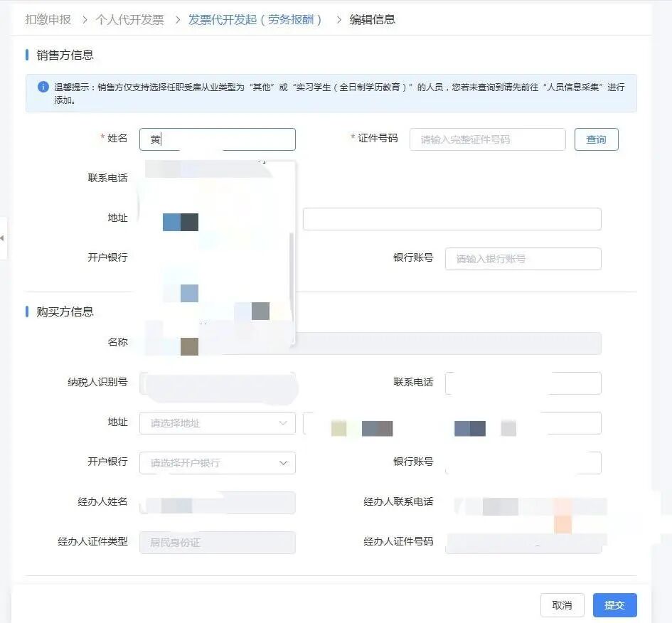The image size is (672, 623).
Task: Click the 证件号码 input field
Action: 487,139
